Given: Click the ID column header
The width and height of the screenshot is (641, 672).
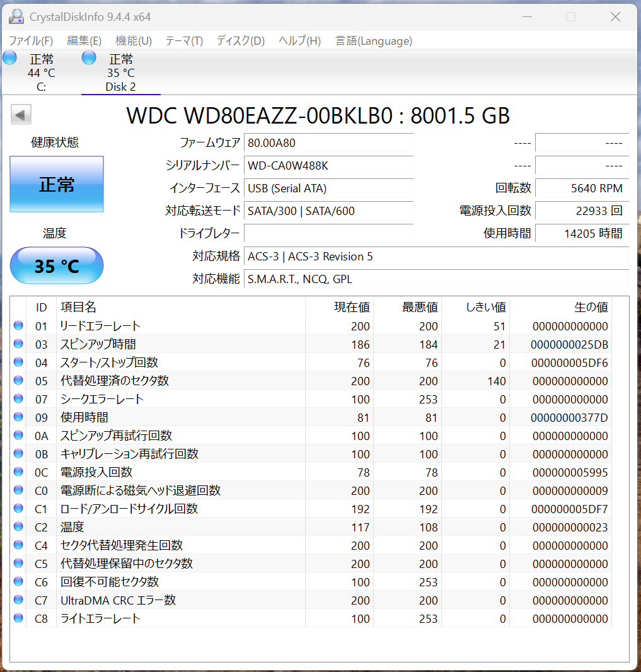Looking at the screenshot, I should 41,307.
